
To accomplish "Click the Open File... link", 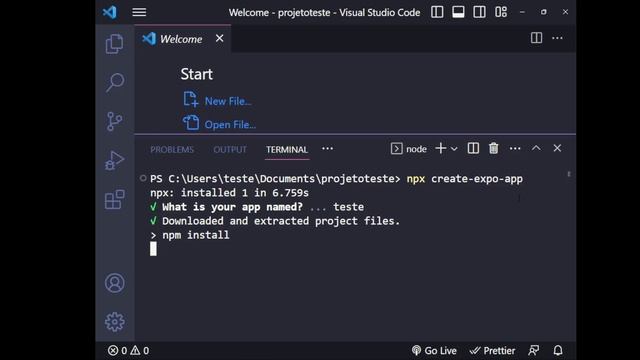I will (x=230, y=124).
